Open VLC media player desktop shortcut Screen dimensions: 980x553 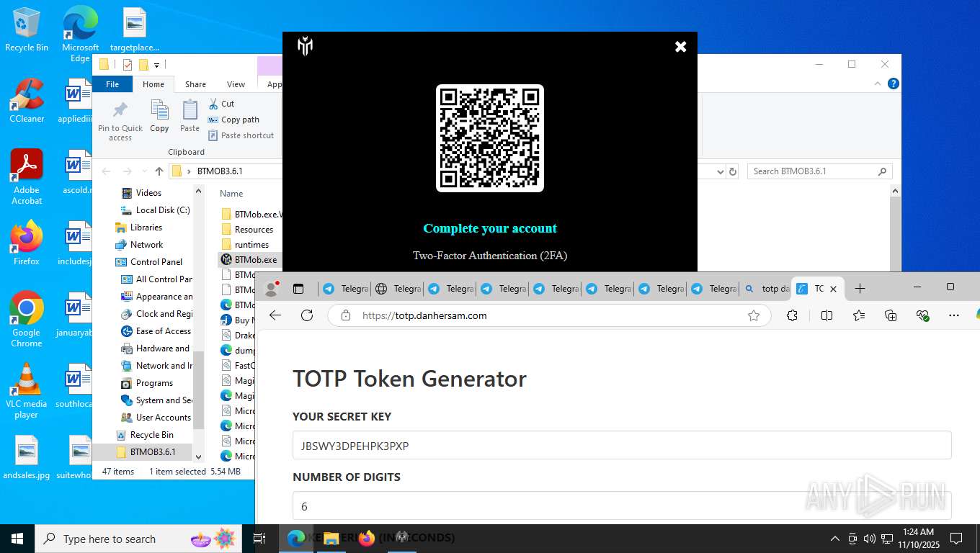point(27,391)
